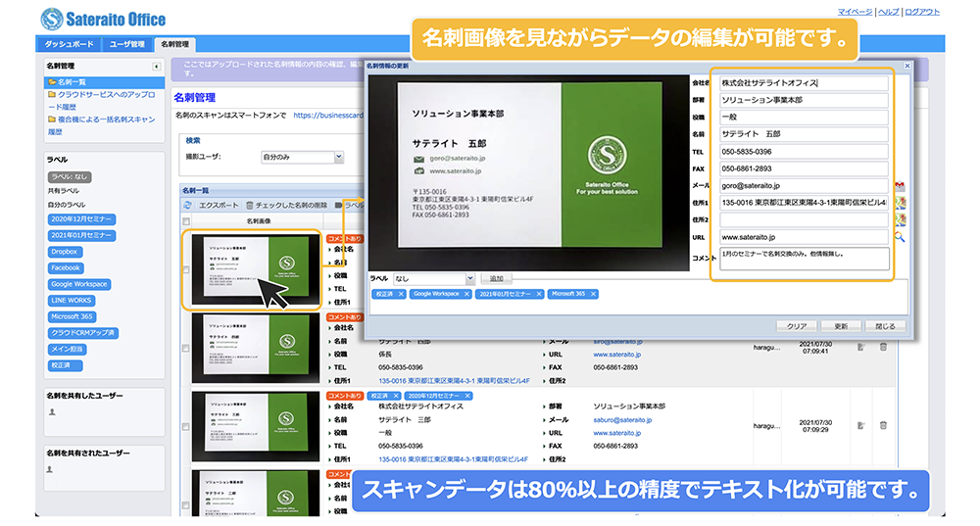Image resolution: width=980 pixels, height=526 pixels.
Task: Click into the TEL input field
Action: point(804,152)
